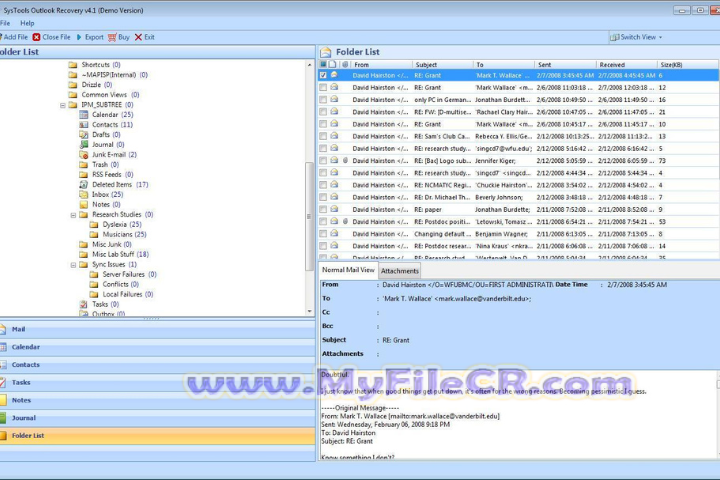
Task: Open the File menu
Action: 5,23
